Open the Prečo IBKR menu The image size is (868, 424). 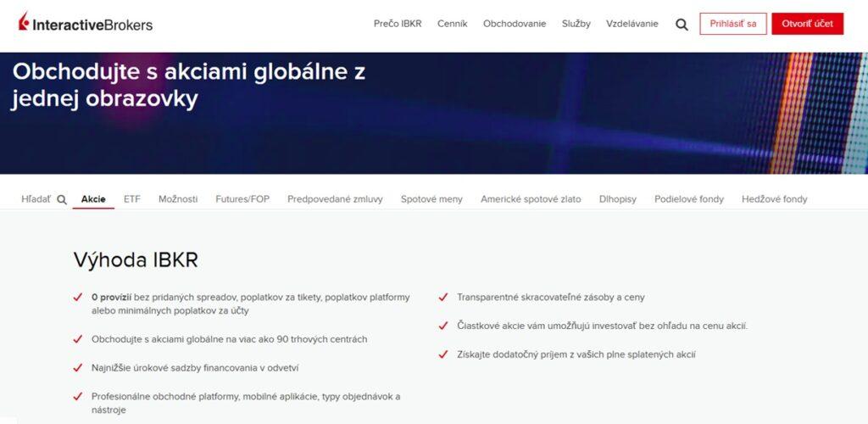click(x=398, y=24)
